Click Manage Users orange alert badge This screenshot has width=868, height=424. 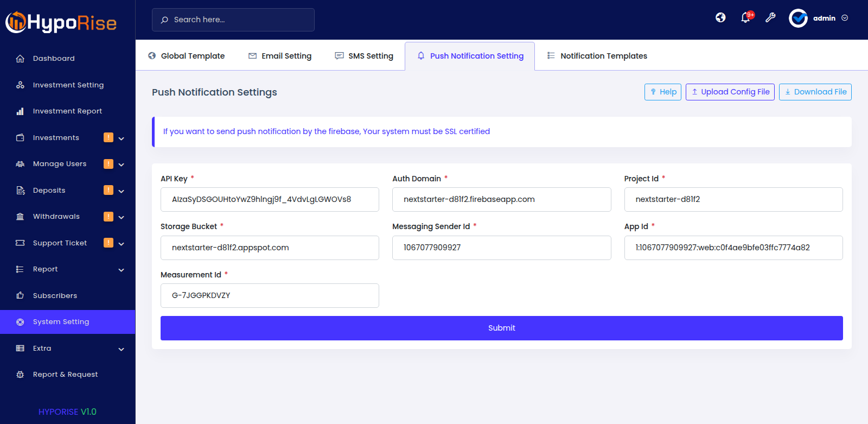click(x=108, y=163)
